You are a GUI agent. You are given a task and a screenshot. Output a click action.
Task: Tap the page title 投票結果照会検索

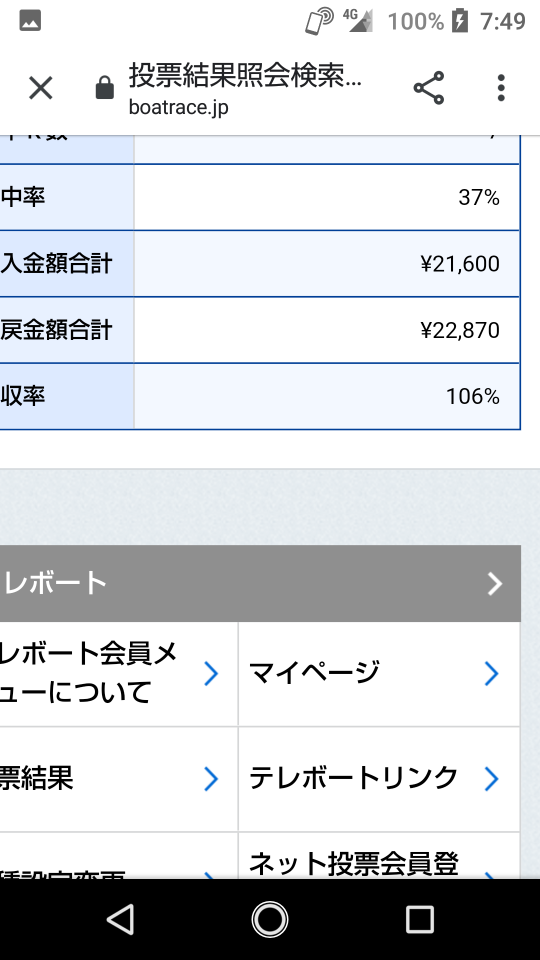(246, 75)
